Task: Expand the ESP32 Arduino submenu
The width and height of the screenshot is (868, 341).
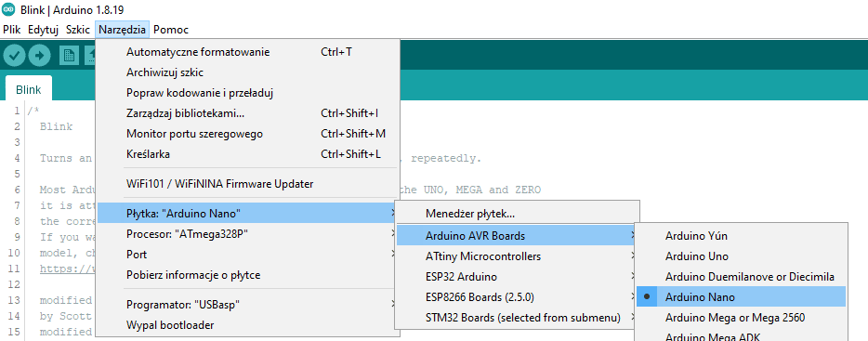Action: point(517,276)
